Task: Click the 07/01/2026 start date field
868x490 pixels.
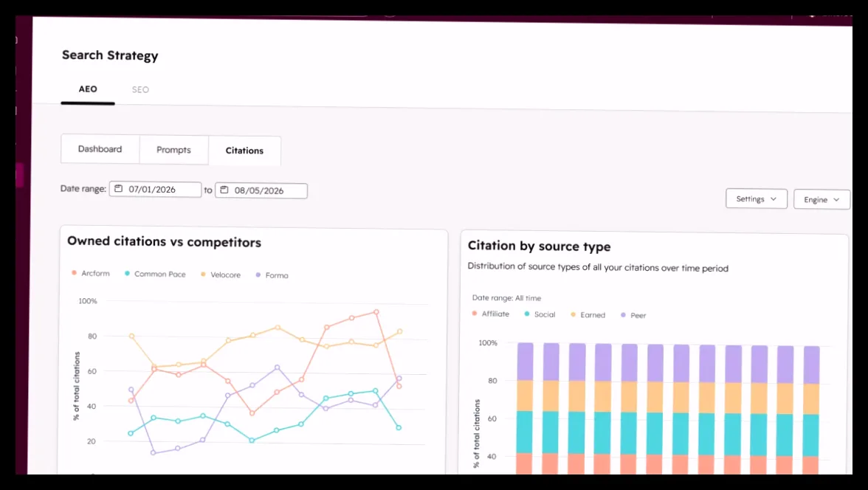Action: pyautogui.click(x=155, y=190)
